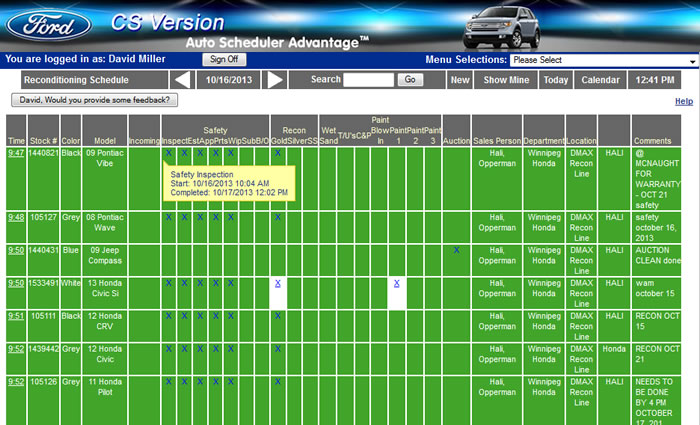Jump to Today in the schedule
This screenshot has width=700, height=425.
pyautogui.click(x=556, y=80)
